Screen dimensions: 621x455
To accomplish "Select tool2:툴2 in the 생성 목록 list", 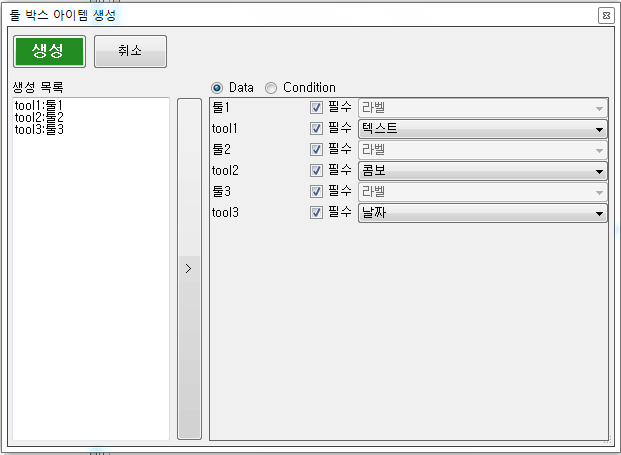I will tap(39, 117).
